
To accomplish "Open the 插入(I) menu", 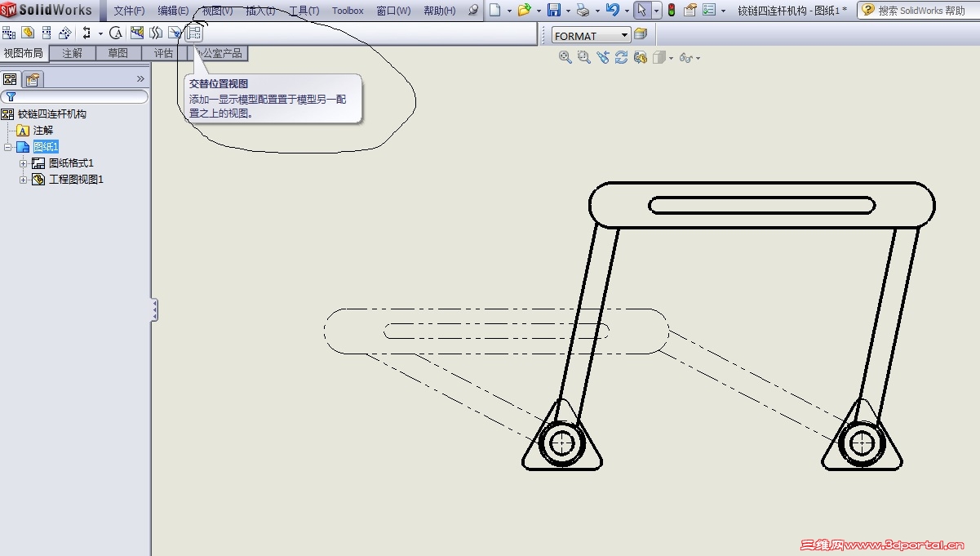I will point(260,11).
